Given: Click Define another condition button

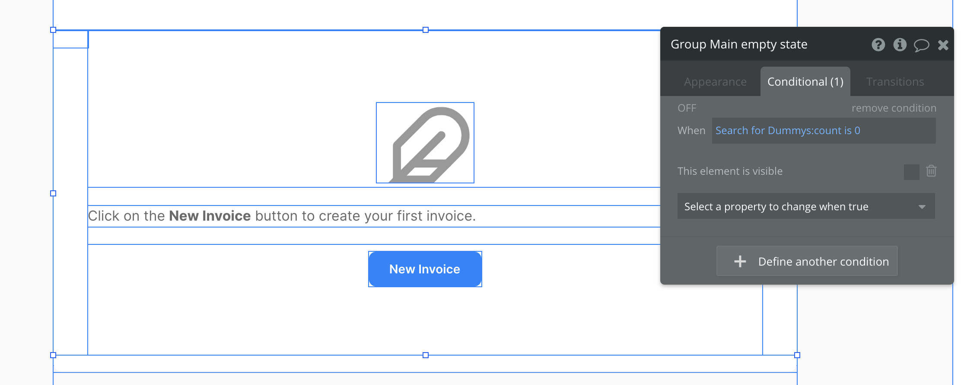Looking at the screenshot, I should (x=807, y=261).
